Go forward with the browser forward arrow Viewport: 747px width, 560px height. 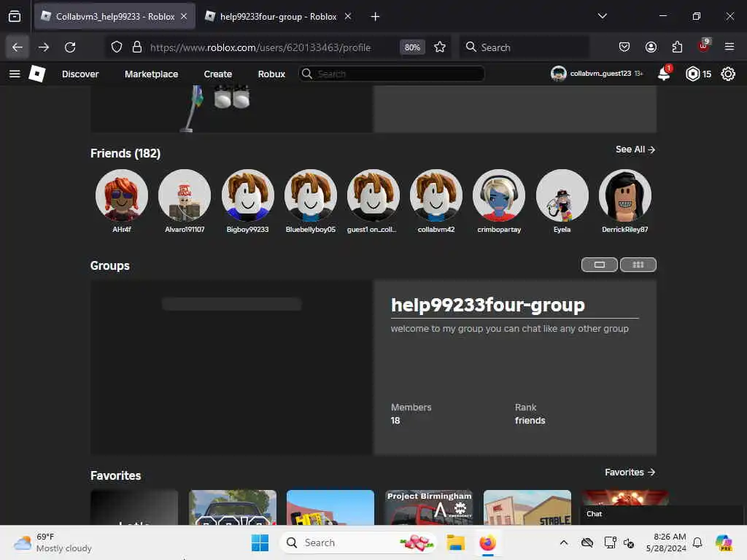pos(44,47)
